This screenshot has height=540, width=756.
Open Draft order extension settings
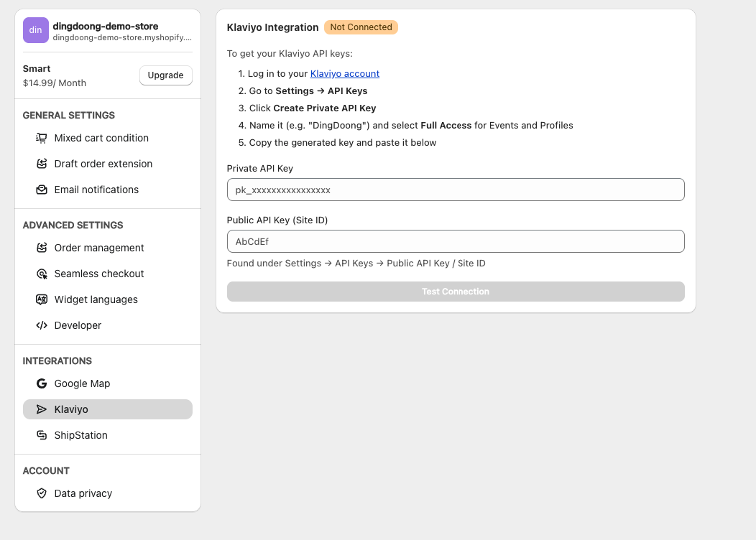pos(108,164)
